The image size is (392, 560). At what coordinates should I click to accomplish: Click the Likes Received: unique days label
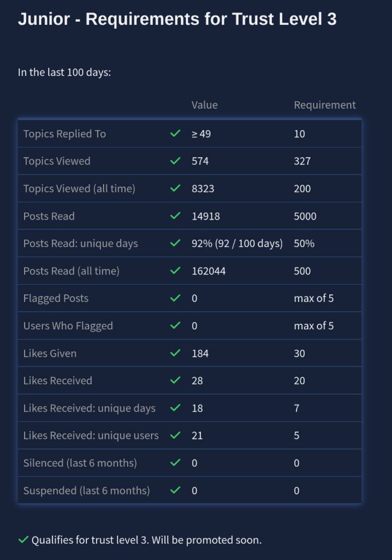(89, 408)
